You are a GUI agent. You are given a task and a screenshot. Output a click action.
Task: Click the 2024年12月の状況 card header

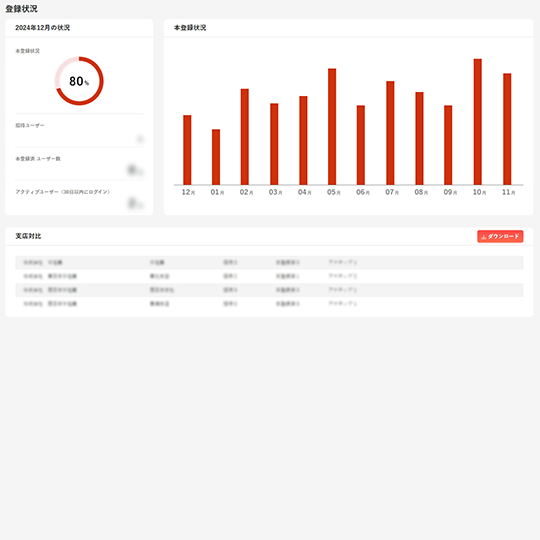42,28
